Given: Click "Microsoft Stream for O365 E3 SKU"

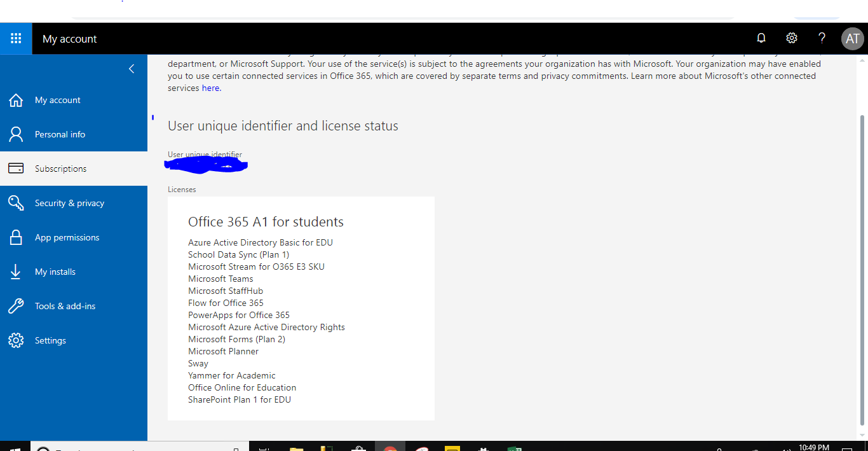Looking at the screenshot, I should tap(256, 267).
